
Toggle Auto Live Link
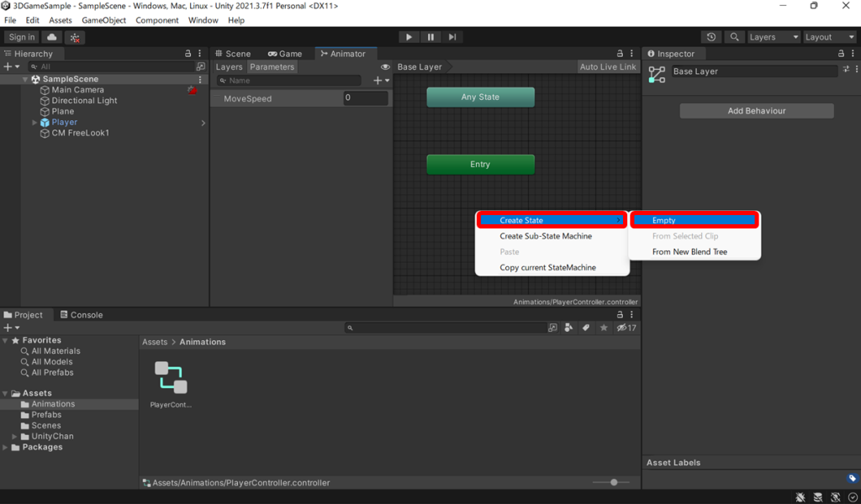[608, 67]
